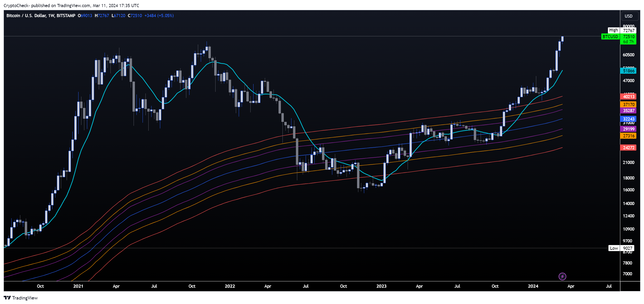Click the TradingView logo icon

point(7,298)
